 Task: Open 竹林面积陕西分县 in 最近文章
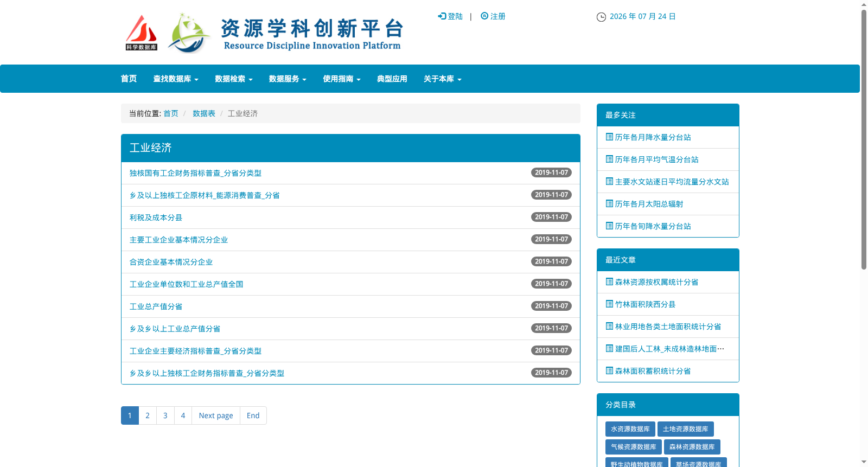click(x=646, y=304)
